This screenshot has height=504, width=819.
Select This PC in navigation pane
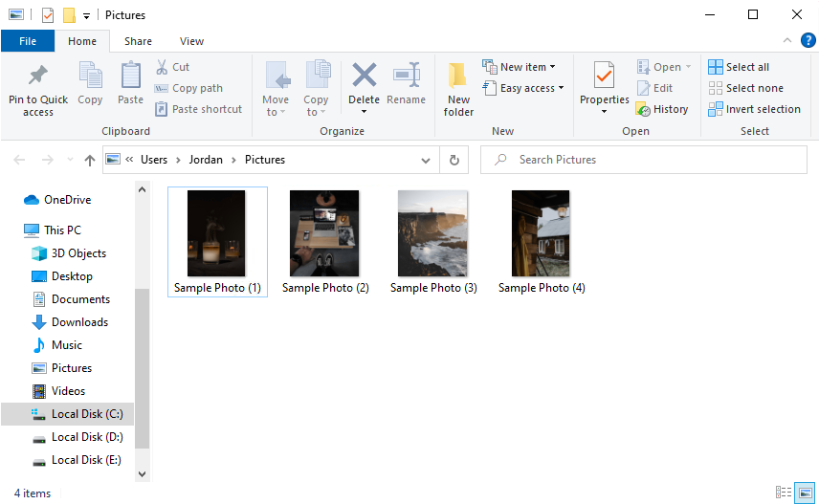[x=62, y=230]
